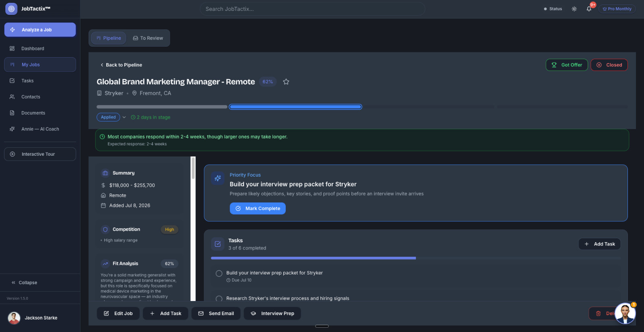Start the Interactive Tour
644x332 pixels.
click(x=40, y=154)
